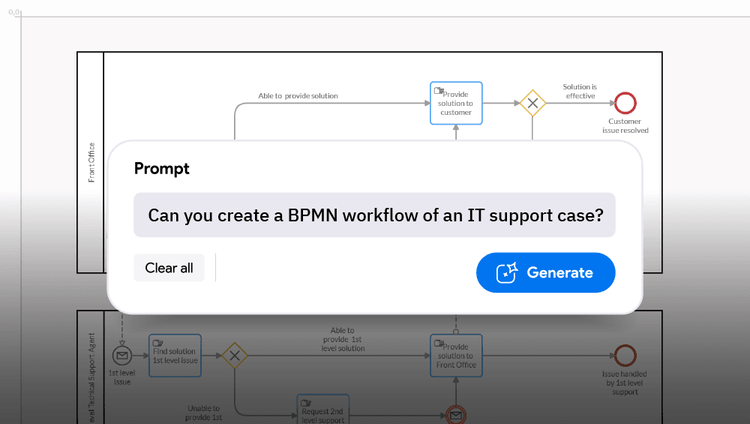This screenshot has width=750, height=424.
Task: Click the sparkle icon inside Generate
Action: click(507, 272)
